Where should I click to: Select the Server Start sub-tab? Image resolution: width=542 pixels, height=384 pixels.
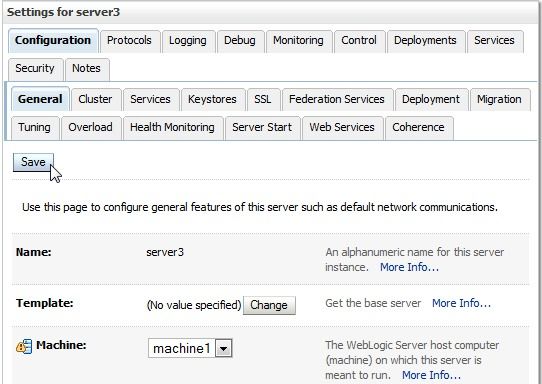tap(262, 128)
